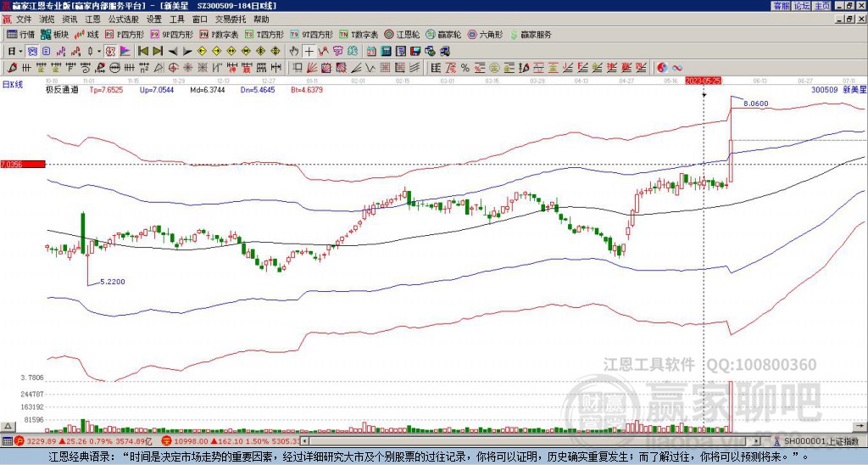Select the crosshair cursor tool
The image size is (868, 465).
coord(309,51)
